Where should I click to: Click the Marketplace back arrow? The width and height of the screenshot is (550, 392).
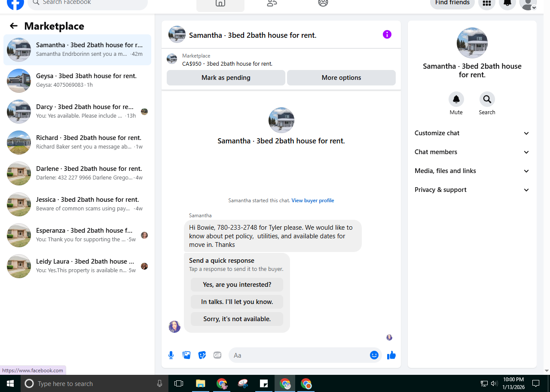coord(14,26)
